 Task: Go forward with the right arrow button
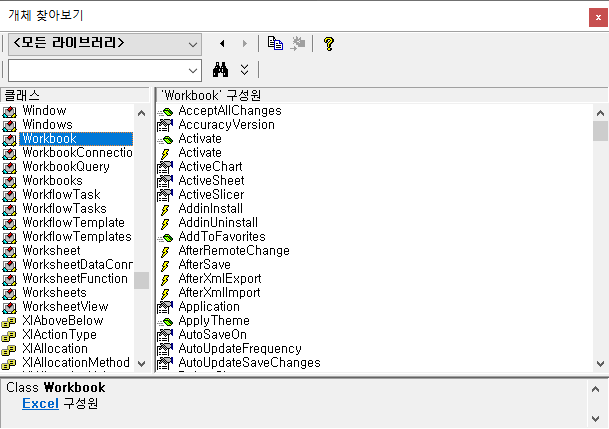pos(244,43)
